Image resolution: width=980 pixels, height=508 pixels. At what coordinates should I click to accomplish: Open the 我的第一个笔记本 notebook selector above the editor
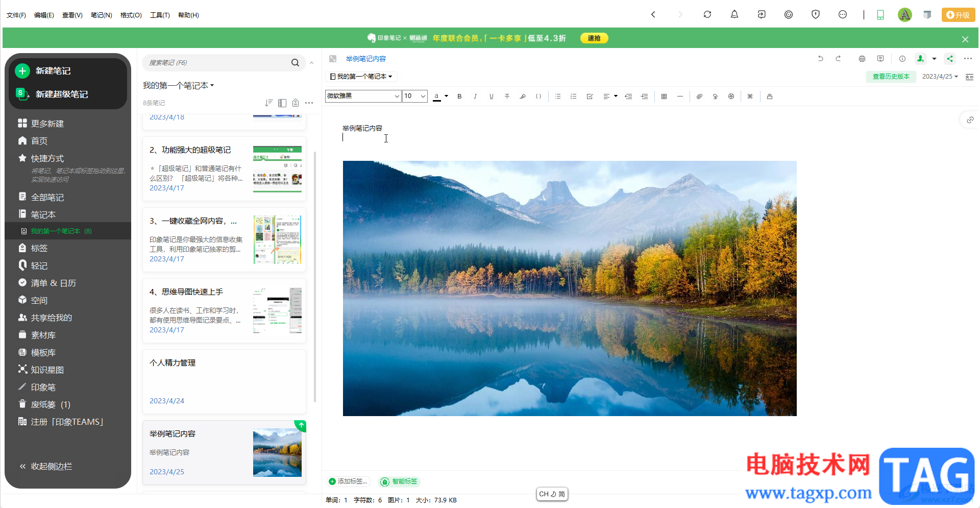tap(361, 77)
